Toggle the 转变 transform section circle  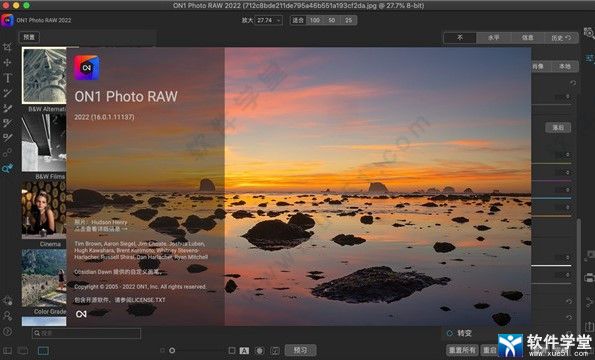point(450,333)
